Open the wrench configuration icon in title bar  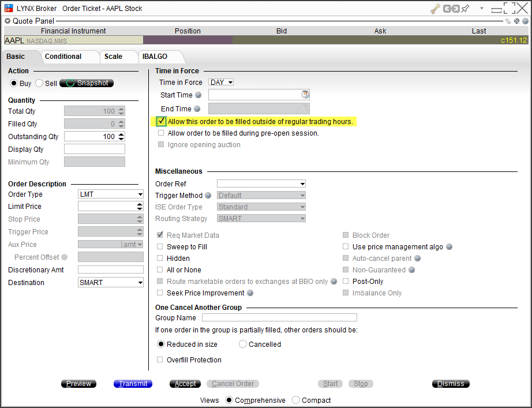[435, 9]
